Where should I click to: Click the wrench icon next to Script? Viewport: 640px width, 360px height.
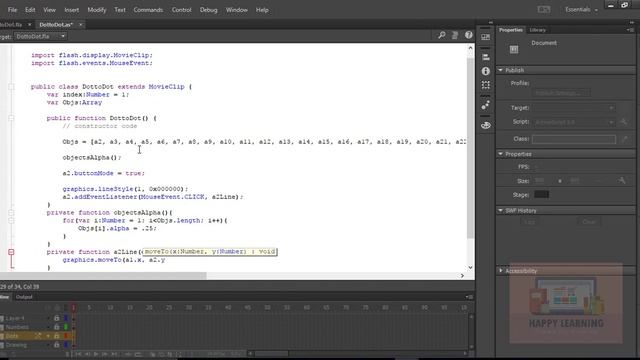[x=624, y=122]
